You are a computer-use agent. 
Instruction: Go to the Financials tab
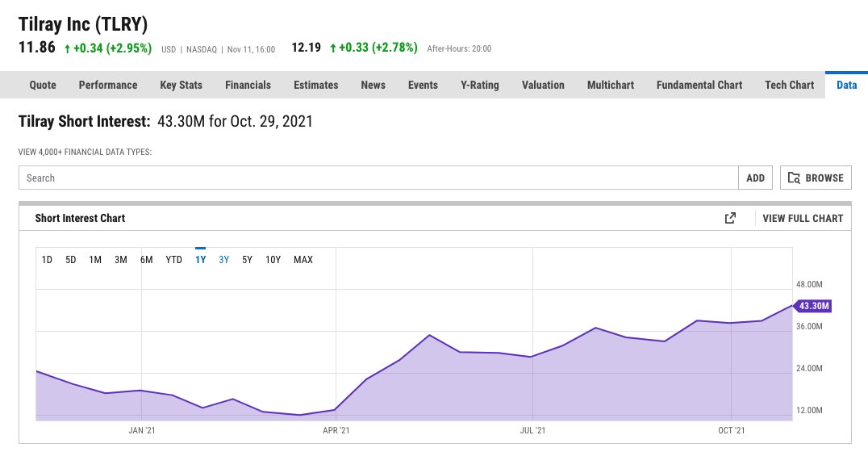click(248, 85)
